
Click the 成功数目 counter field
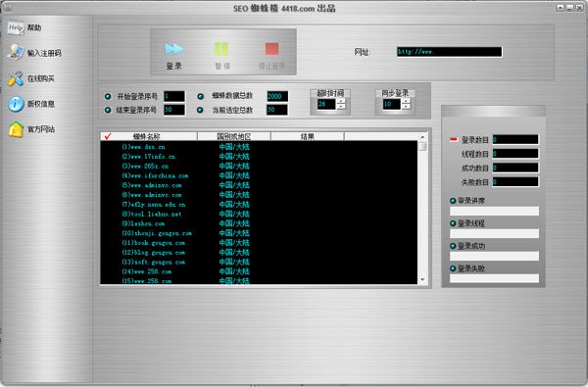(x=515, y=168)
